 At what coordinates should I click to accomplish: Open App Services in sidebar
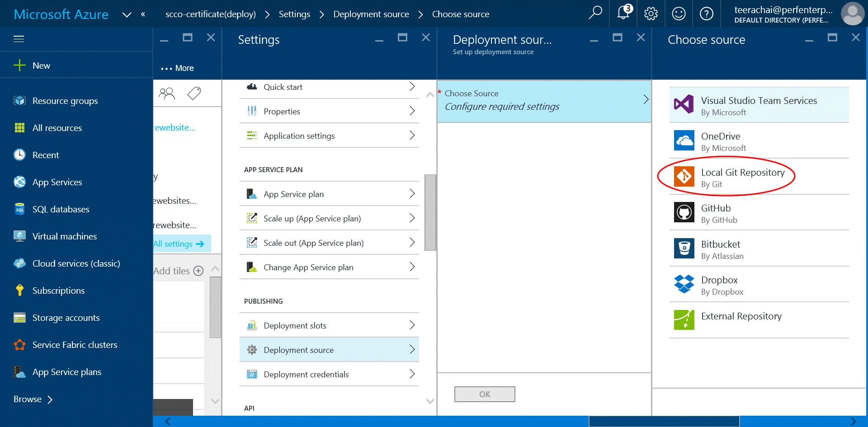(57, 182)
